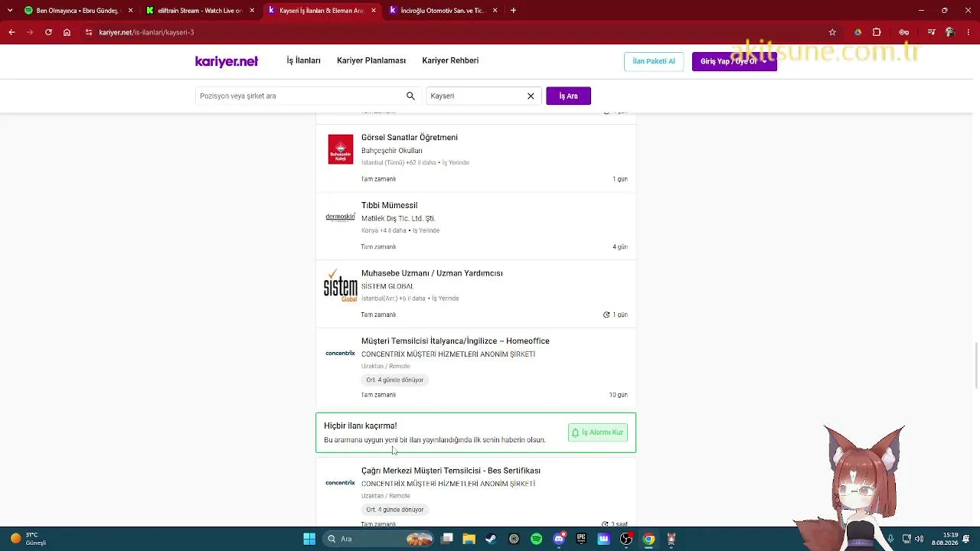The width and height of the screenshot is (980, 551).
Task: Click Concentrix logo beside the Homeoffice listing
Action: pyautogui.click(x=341, y=354)
